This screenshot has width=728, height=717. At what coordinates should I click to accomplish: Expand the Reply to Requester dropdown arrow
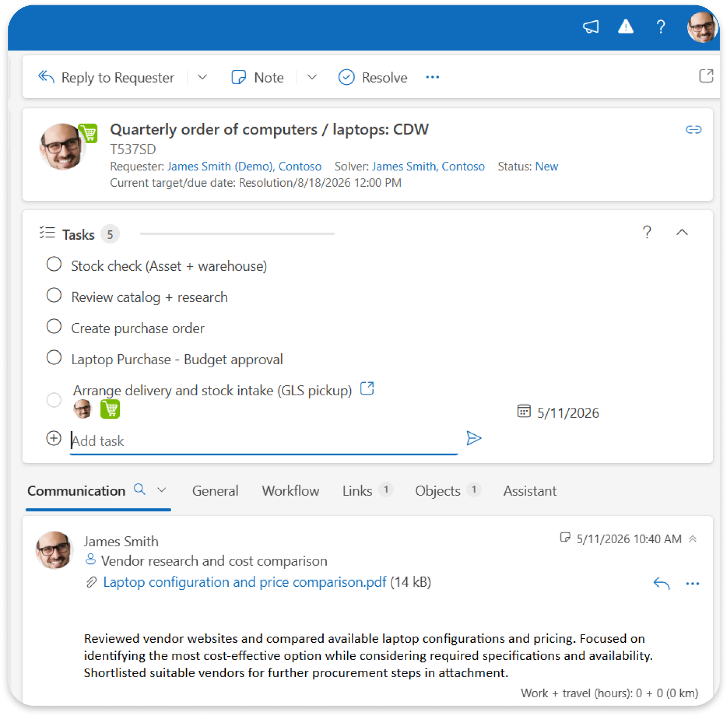point(202,77)
